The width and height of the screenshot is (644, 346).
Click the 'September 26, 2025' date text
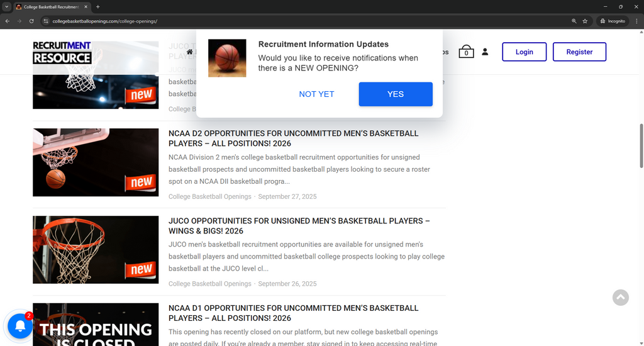pos(287,284)
